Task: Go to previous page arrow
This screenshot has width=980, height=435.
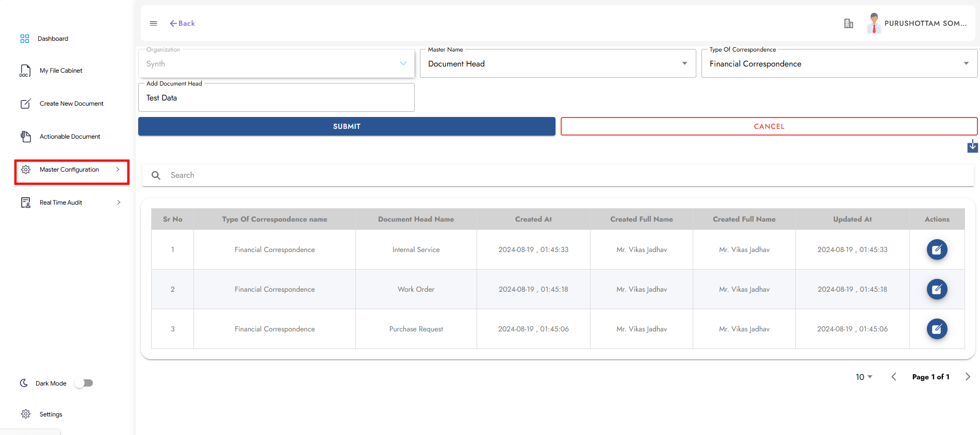Action: (x=894, y=377)
